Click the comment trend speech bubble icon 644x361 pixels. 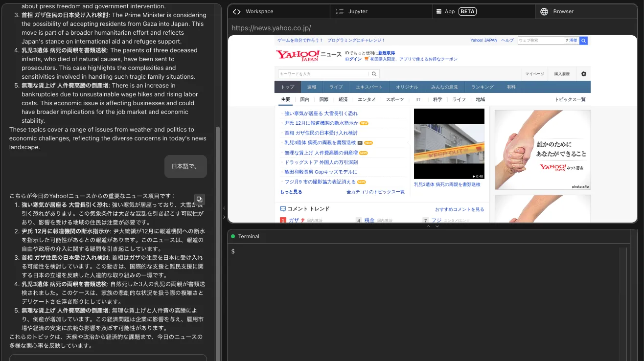[283, 209]
